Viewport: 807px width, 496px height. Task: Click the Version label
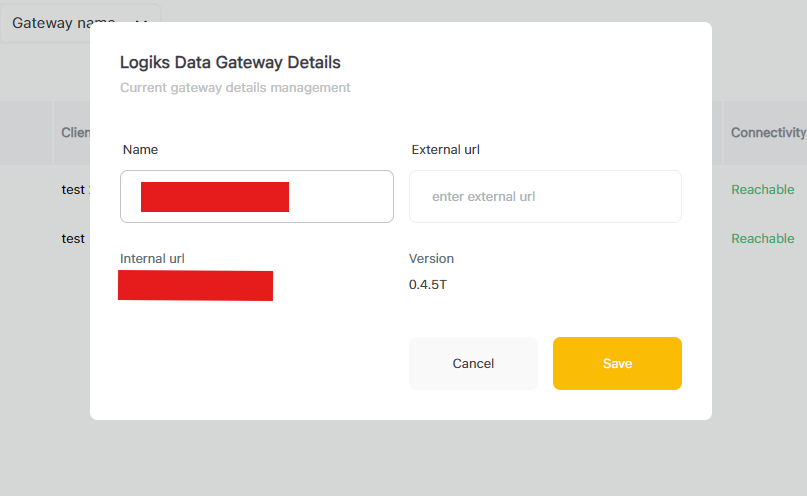pos(431,258)
